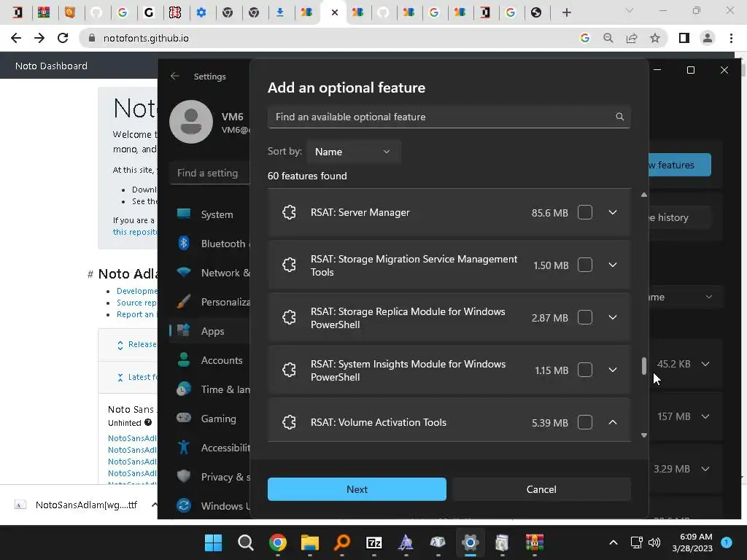747x560 pixels.
Task: Click the Windows Update refresh icon
Action: (183, 505)
